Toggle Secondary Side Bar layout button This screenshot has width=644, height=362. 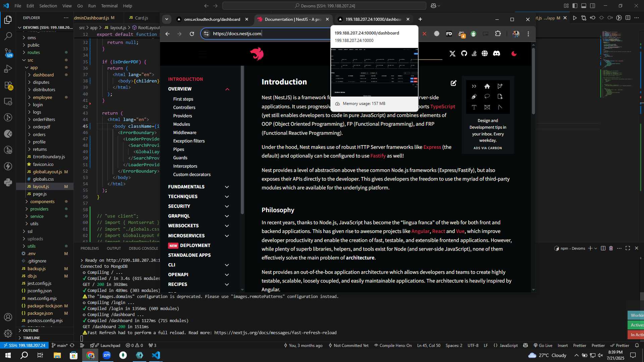[x=593, y=6]
